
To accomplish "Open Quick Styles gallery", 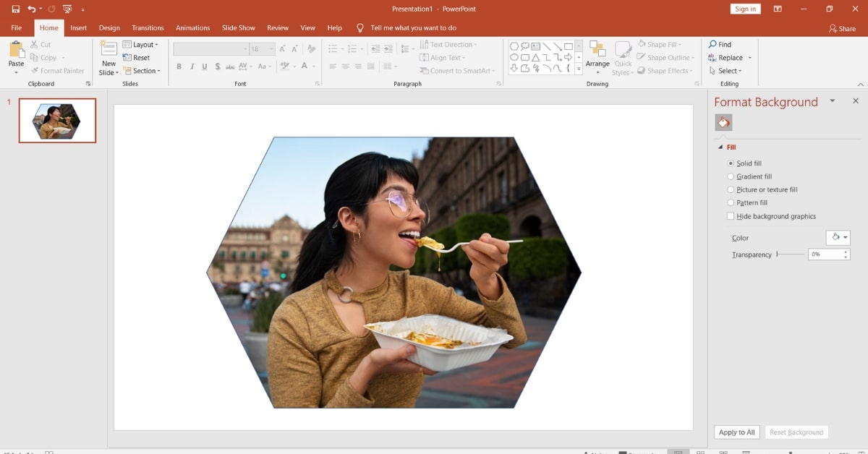I will coord(623,58).
